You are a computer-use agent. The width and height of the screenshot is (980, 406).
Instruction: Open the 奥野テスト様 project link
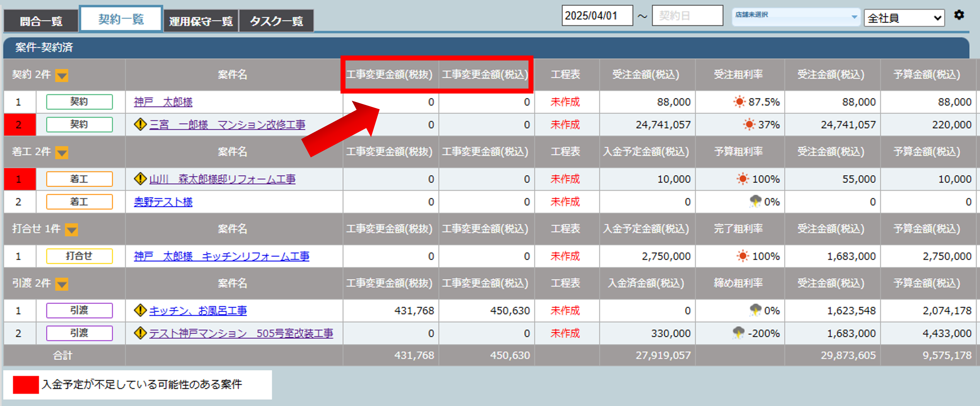[163, 202]
